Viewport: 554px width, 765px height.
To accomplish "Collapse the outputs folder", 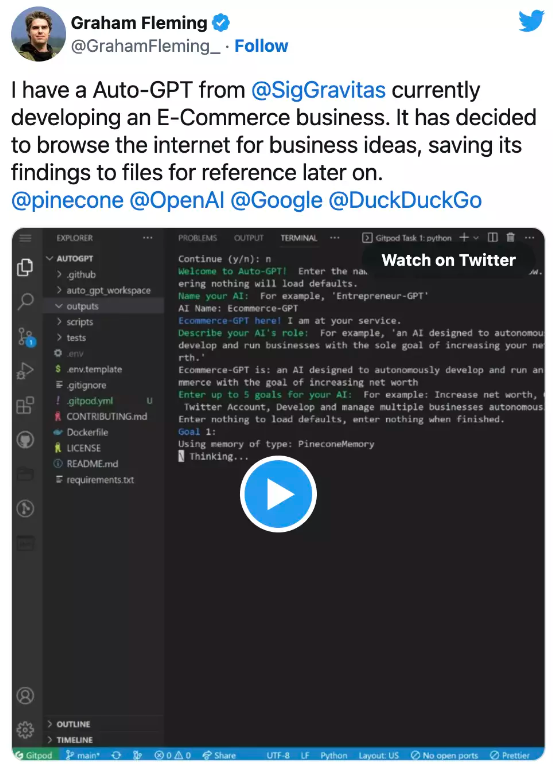I will [x=77, y=306].
